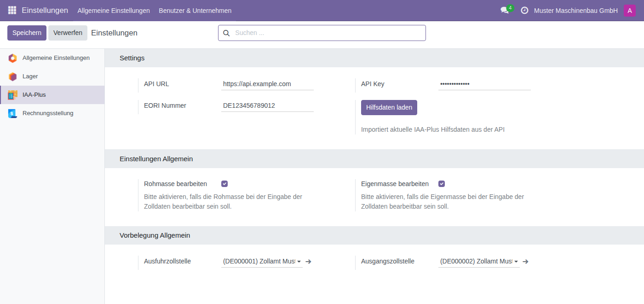Screen dimensions: 644x304
Task: Click the EORI Nummer label
Action: (165, 105)
